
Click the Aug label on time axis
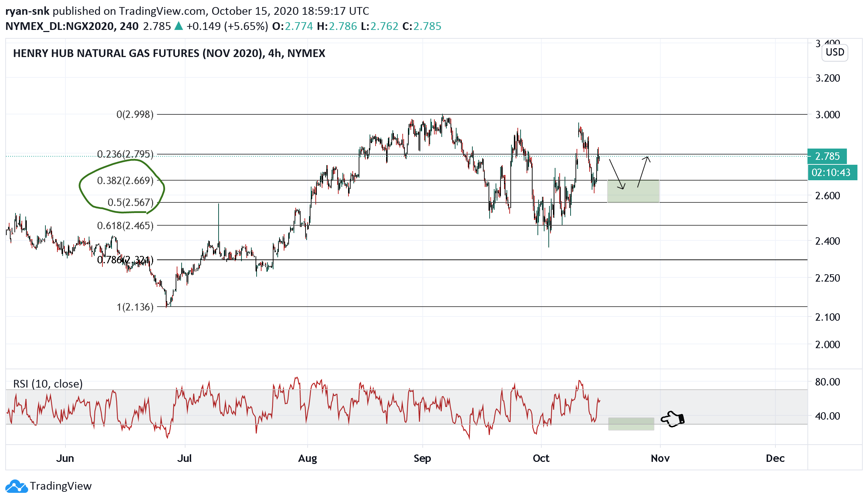(x=307, y=459)
